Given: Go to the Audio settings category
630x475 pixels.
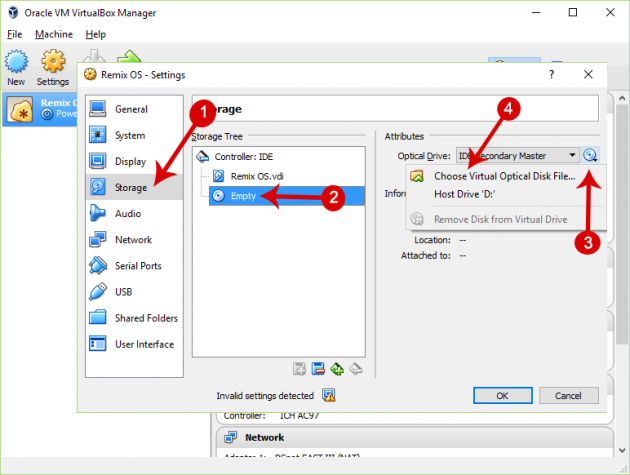Looking at the screenshot, I should (x=128, y=213).
